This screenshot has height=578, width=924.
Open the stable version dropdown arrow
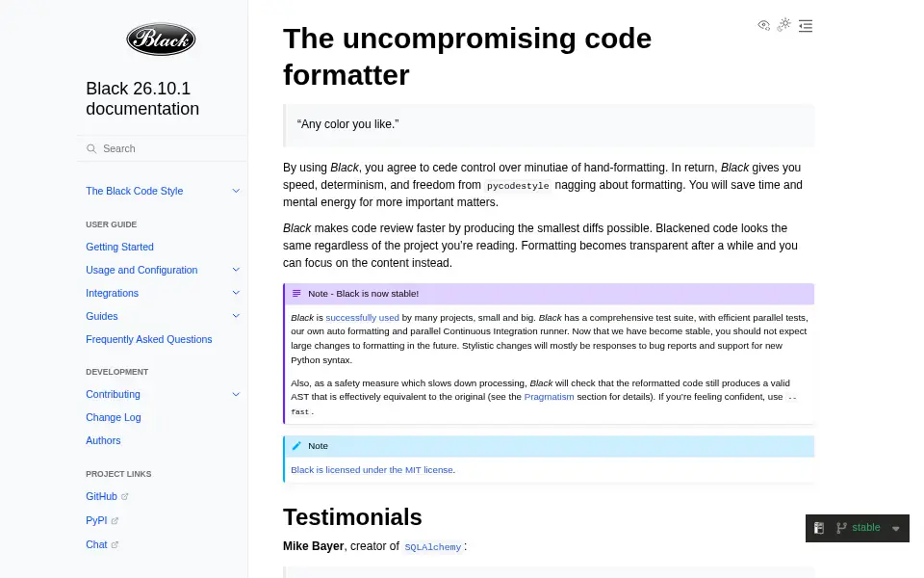[896, 529]
